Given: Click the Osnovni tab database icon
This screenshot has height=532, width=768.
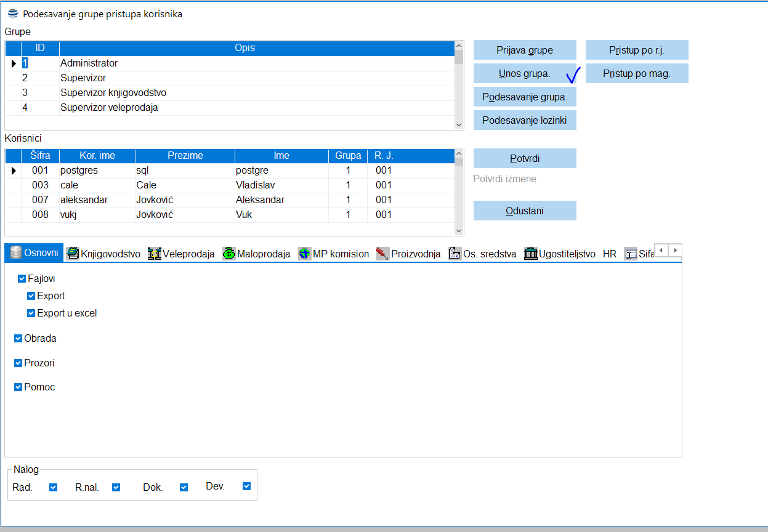Looking at the screenshot, I should pyautogui.click(x=15, y=253).
